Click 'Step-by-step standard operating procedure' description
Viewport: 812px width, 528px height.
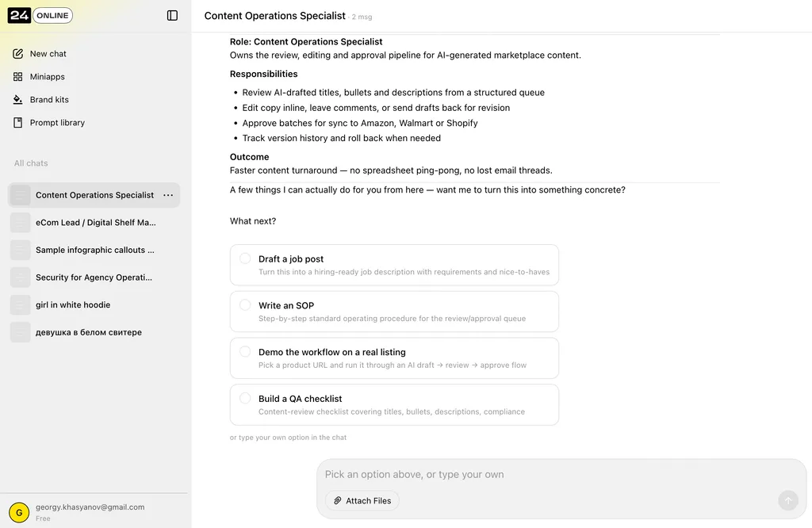(x=392, y=319)
